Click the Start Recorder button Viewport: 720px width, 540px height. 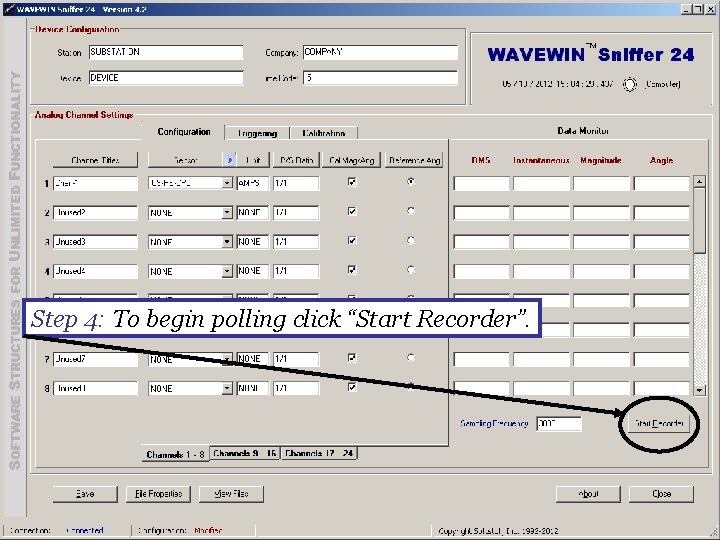(x=659, y=423)
